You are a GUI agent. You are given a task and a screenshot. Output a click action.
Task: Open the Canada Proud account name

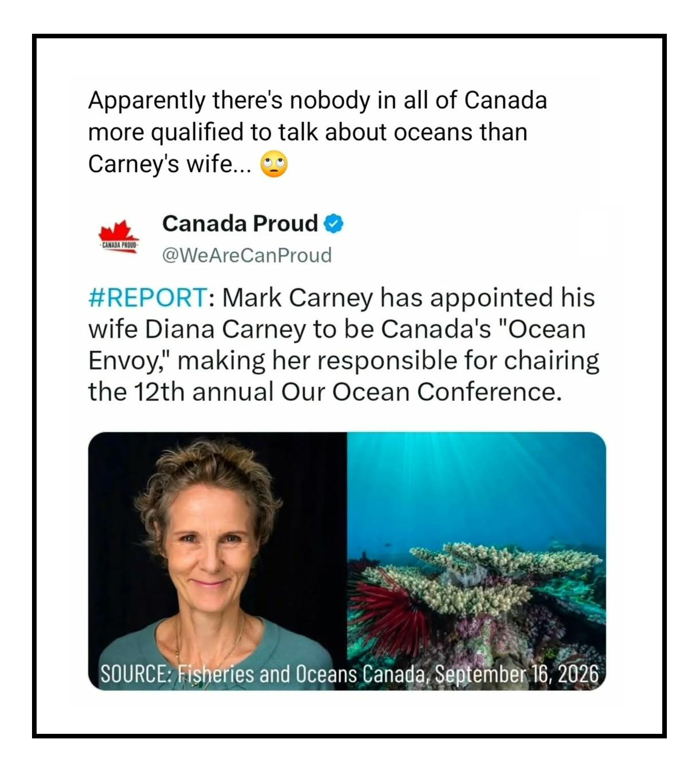tap(240, 224)
